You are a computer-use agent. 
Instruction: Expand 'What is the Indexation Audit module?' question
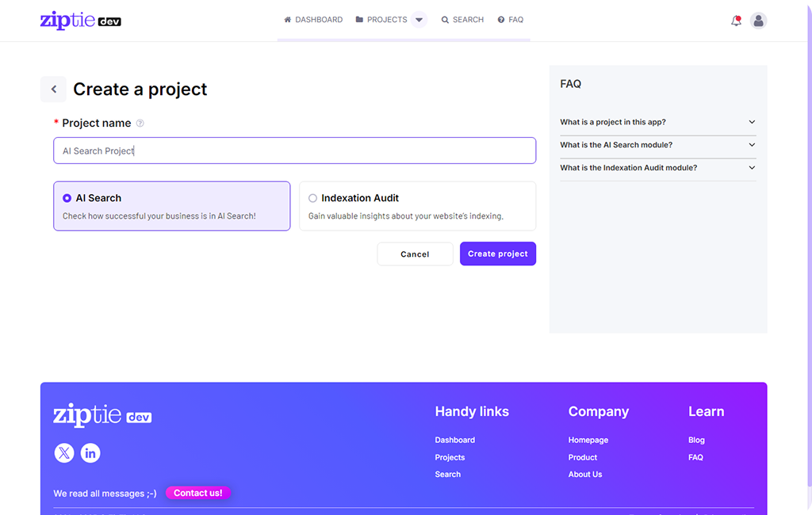[657, 168]
